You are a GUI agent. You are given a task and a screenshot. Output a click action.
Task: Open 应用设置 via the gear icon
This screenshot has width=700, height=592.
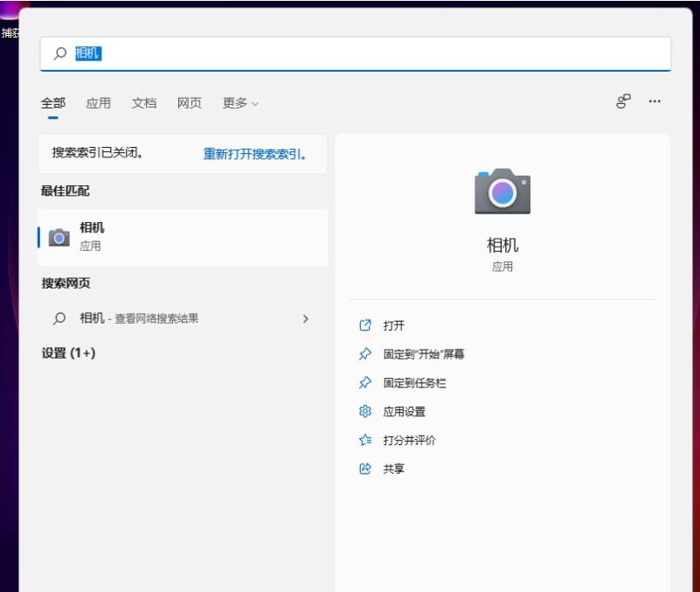[x=364, y=411]
